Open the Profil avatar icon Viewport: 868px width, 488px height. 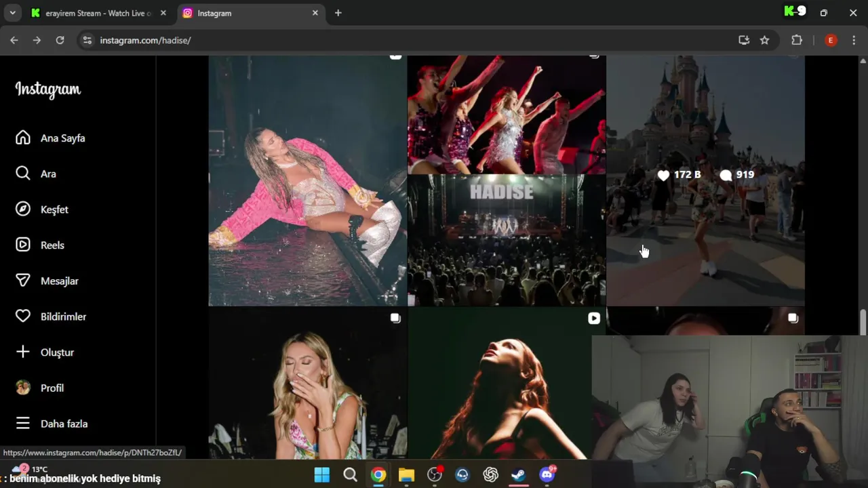23,388
